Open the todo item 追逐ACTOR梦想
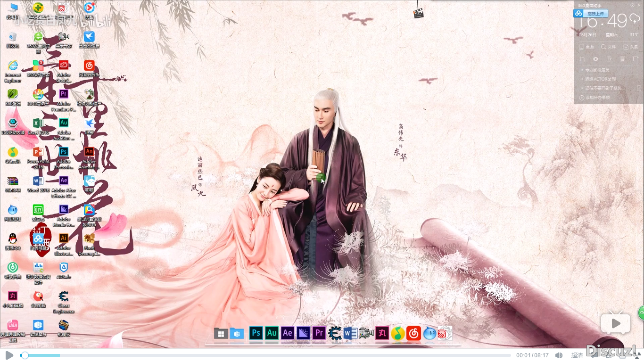The height and width of the screenshot is (362, 644). [600, 79]
